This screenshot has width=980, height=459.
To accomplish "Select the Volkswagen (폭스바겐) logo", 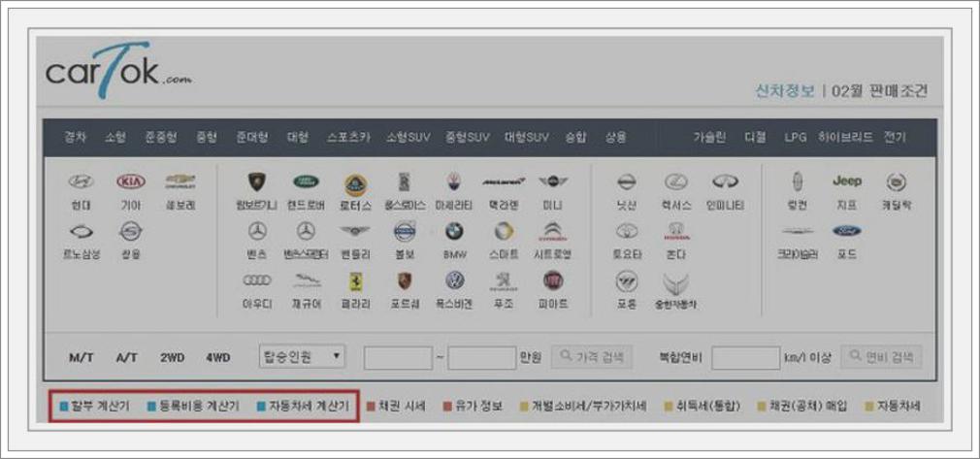I will point(454,280).
